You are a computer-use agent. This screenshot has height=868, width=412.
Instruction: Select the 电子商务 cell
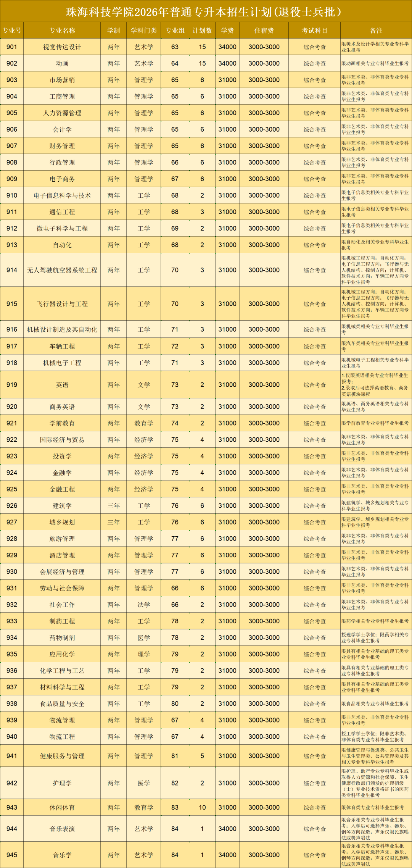click(62, 179)
